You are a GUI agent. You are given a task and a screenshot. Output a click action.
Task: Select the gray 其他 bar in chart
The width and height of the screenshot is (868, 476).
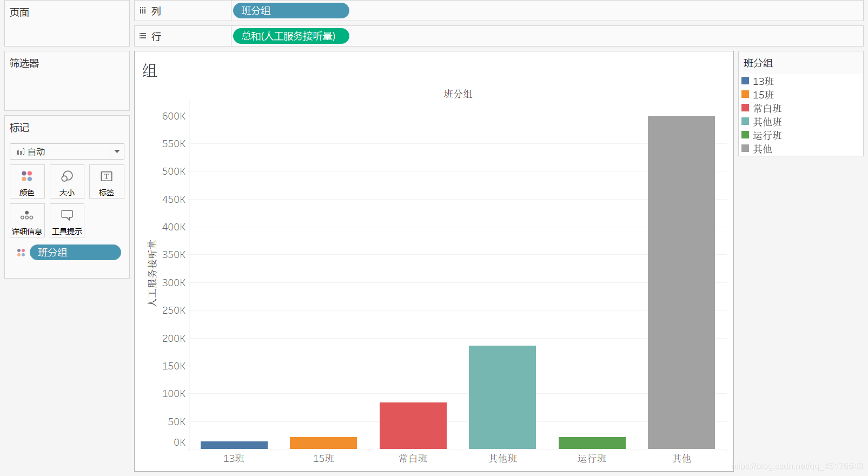(681, 282)
